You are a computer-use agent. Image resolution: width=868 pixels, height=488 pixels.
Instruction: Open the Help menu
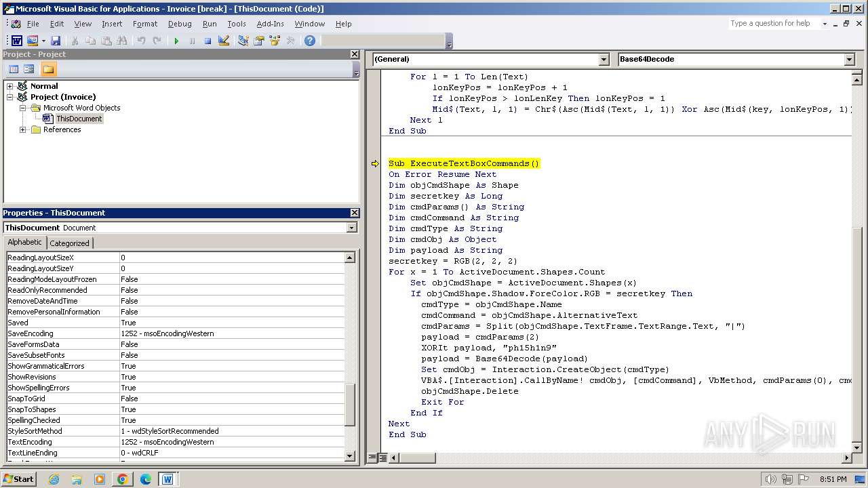click(x=344, y=24)
